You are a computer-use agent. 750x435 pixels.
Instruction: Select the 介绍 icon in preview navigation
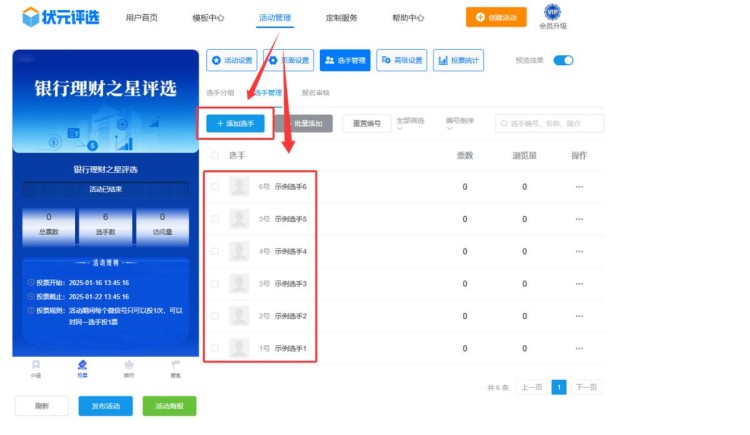pyautogui.click(x=36, y=366)
